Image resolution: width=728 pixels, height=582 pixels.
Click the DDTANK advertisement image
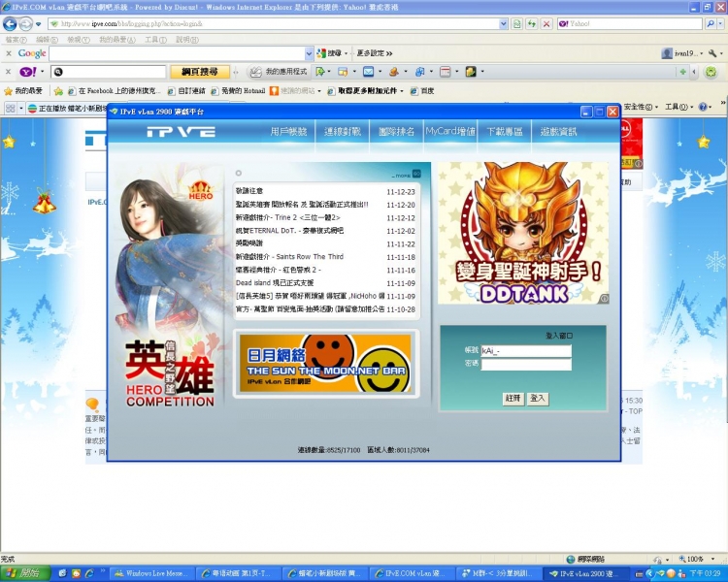523,233
